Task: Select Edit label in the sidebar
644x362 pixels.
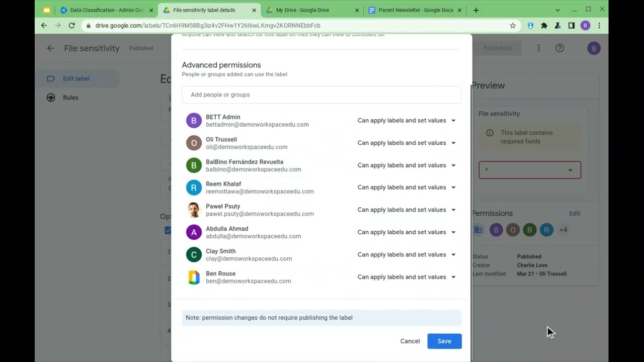Action: (x=76, y=78)
